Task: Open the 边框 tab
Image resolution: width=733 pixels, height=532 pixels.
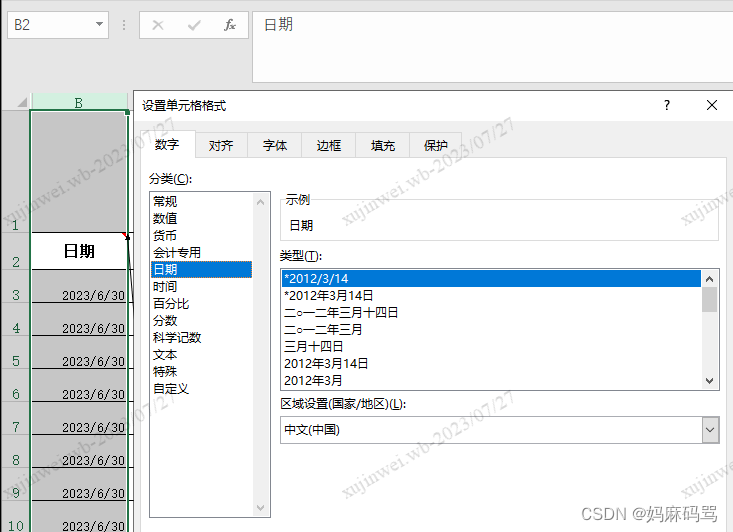Action: (x=329, y=145)
